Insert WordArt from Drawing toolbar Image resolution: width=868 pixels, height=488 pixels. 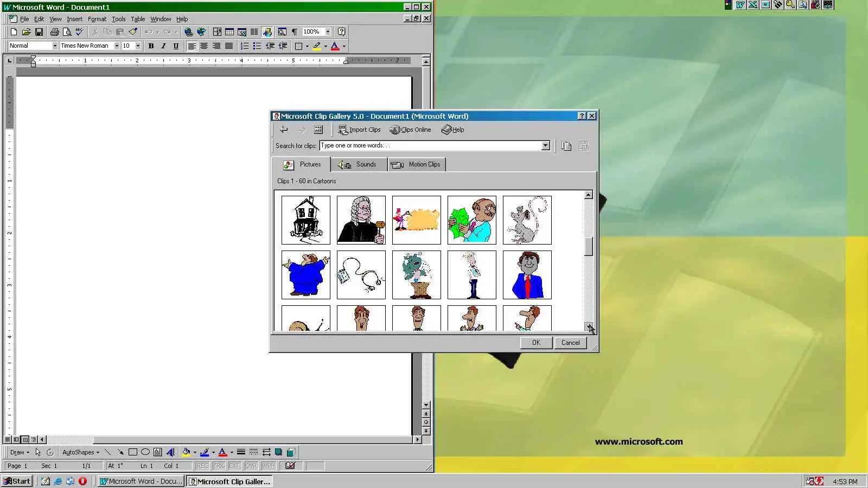coord(170,452)
